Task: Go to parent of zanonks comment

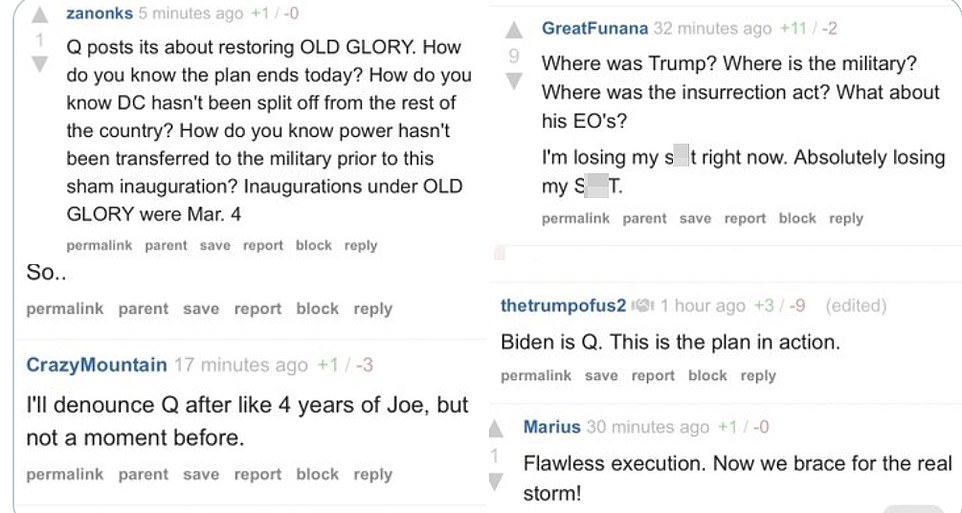Action: [168, 246]
